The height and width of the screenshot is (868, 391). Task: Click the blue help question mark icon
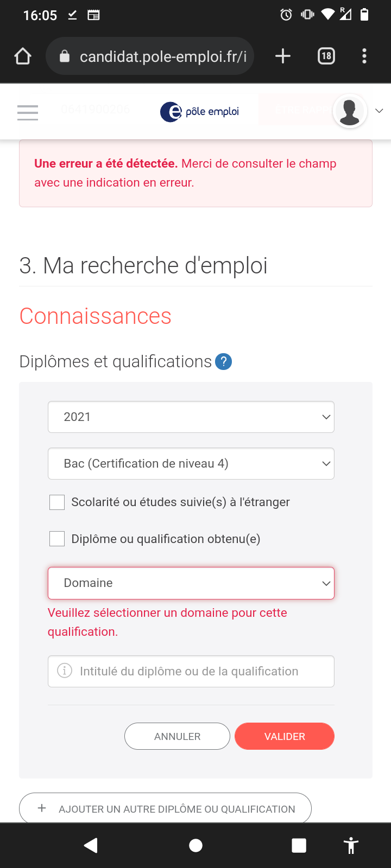point(224,361)
